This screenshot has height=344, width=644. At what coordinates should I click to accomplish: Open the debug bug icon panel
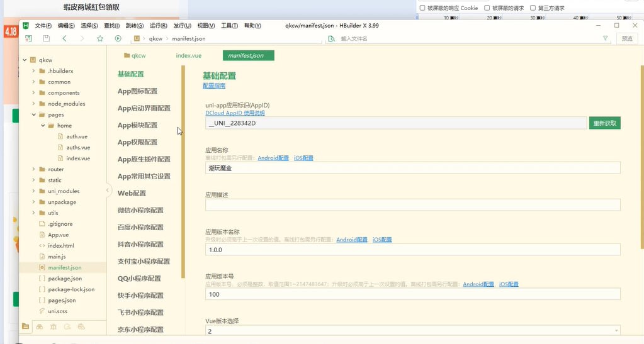[54, 326]
